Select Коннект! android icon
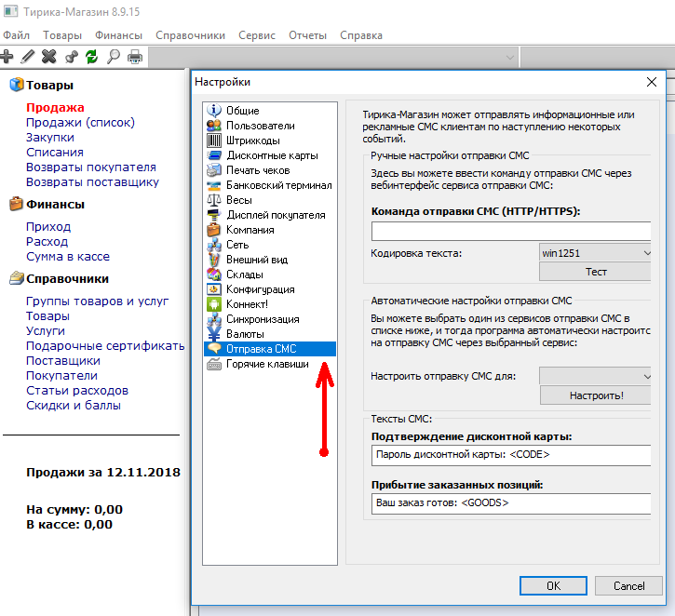 [214, 304]
